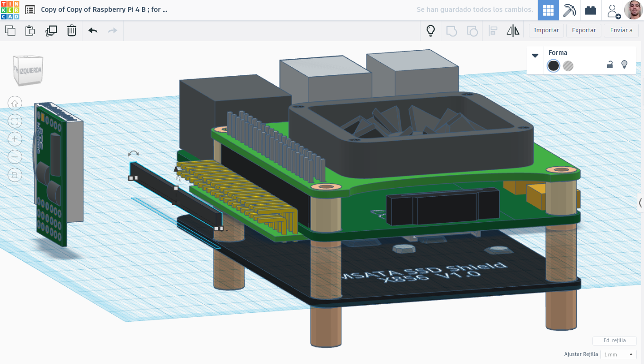Expand the right shapes panel chevron

640,203
